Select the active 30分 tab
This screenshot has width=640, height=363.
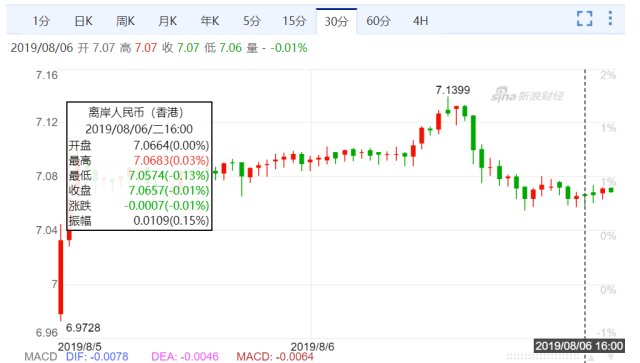[336, 21]
